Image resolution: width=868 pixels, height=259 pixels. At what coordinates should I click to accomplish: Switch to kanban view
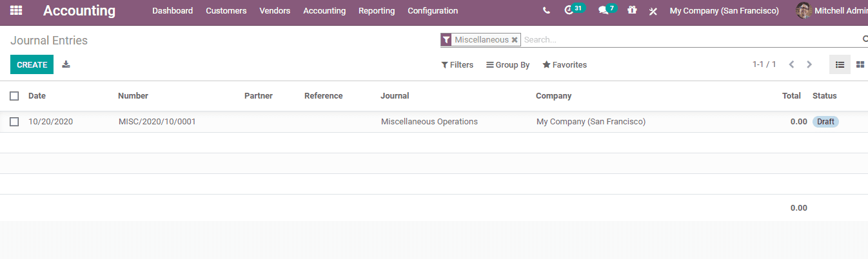pos(860,64)
